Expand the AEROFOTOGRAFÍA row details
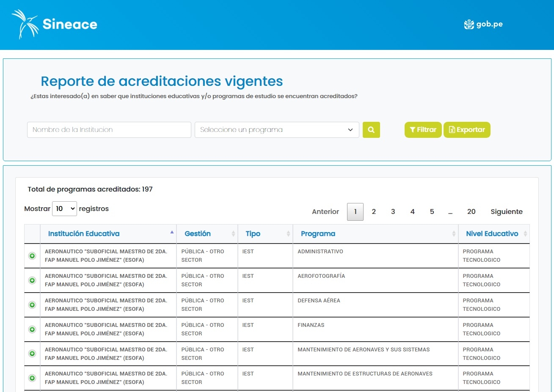This screenshot has width=554, height=392. 32,280
